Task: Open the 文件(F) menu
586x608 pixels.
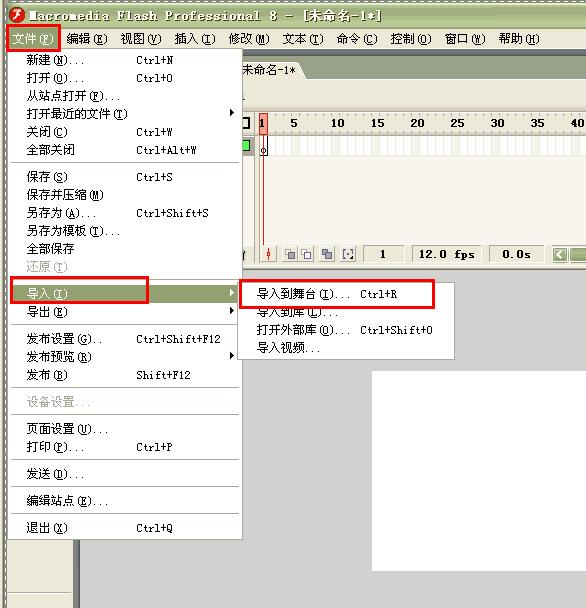Action: click(33, 38)
